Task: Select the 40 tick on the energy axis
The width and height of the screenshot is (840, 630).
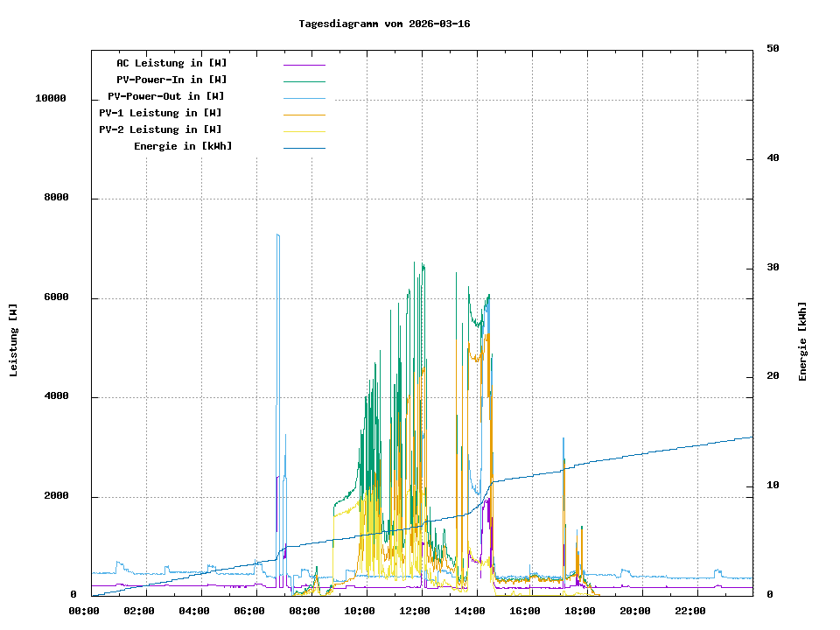Action: pyautogui.click(x=773, y=158)
